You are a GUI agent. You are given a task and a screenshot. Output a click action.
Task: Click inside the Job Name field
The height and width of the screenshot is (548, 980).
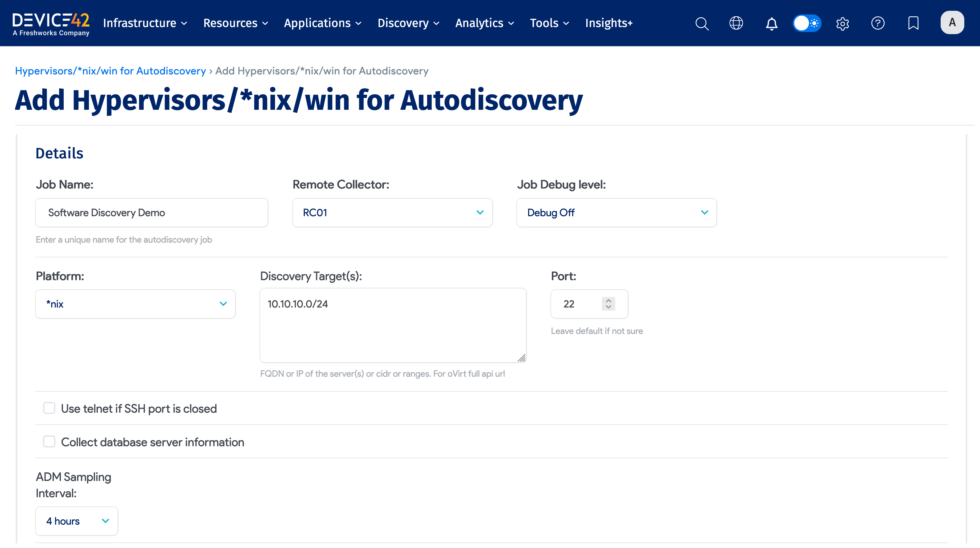pos(151,212)
